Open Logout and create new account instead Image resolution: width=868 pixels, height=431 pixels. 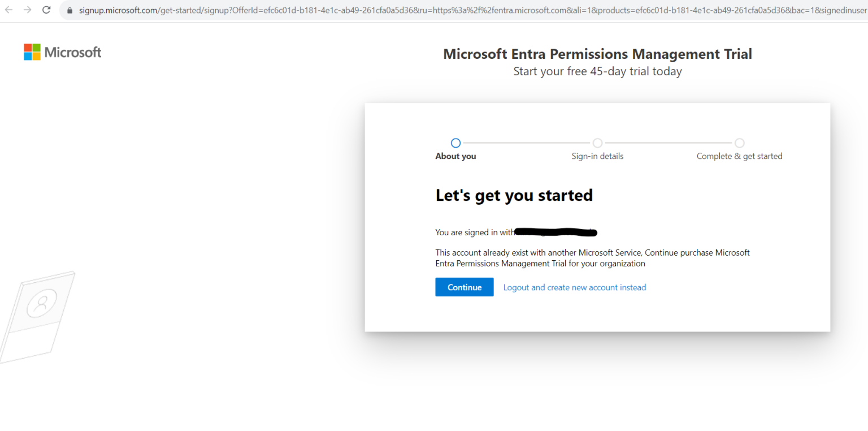click(x=574, y=287)
